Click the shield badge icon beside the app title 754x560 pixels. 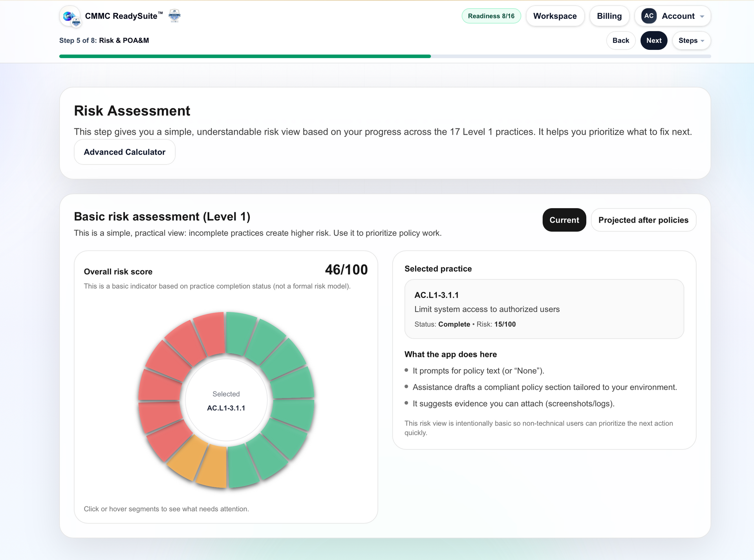pyautogui.click(x=174, y=16)
